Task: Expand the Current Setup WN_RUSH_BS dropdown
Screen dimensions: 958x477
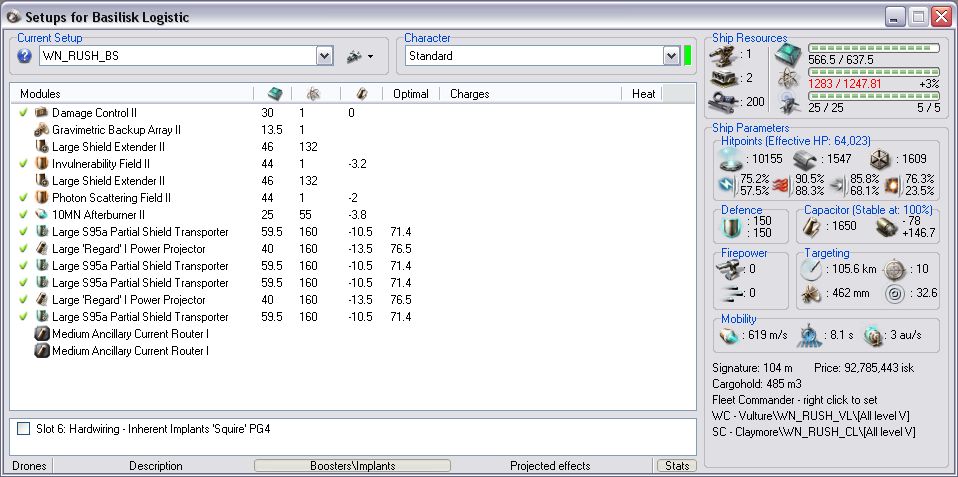Action: [324, 56]
